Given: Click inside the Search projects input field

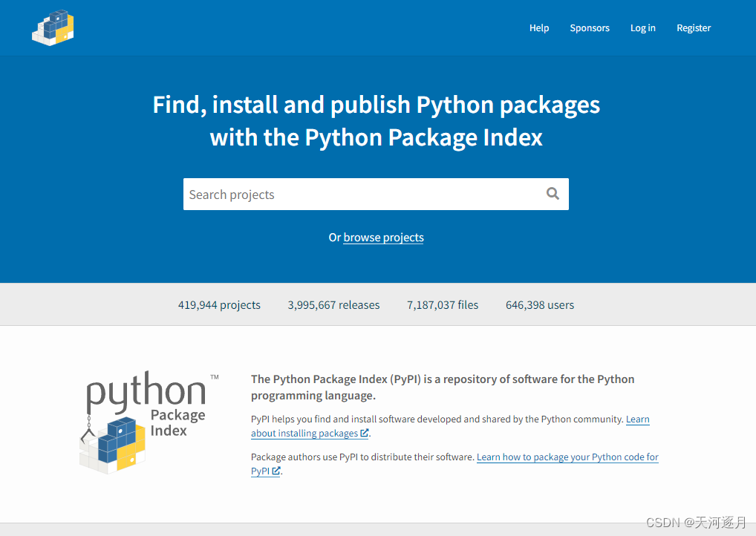Looking at the screenshot, I should coord(334,194).
